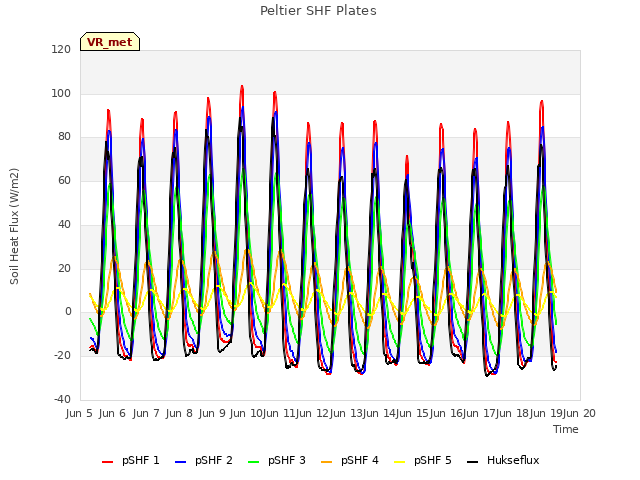This screenshot has width=640, height=480.
Task: Click the Jun 8 x-axis date label
Action: [179, 413]
